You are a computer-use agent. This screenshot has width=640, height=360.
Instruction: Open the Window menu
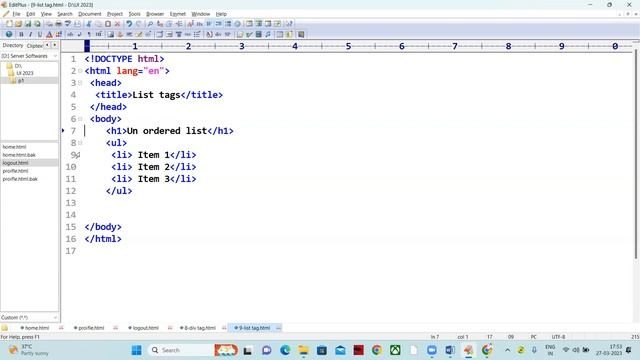point(201,14)
